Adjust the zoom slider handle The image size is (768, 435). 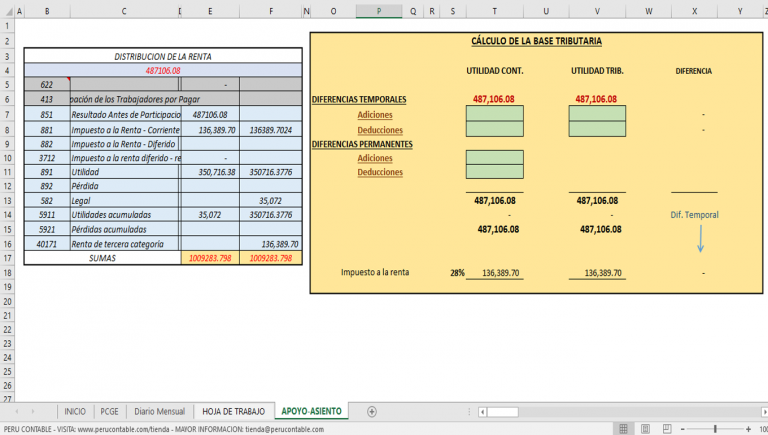tap(715, 429)
